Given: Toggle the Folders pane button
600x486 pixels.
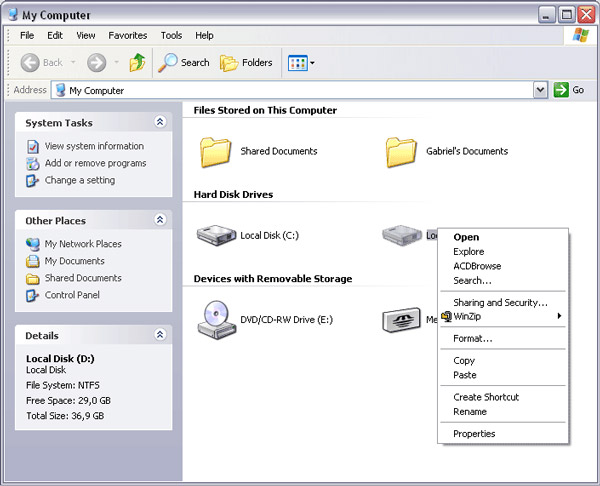Looking at the screenshot, I should pyautogui.click(x=246, y=63).
